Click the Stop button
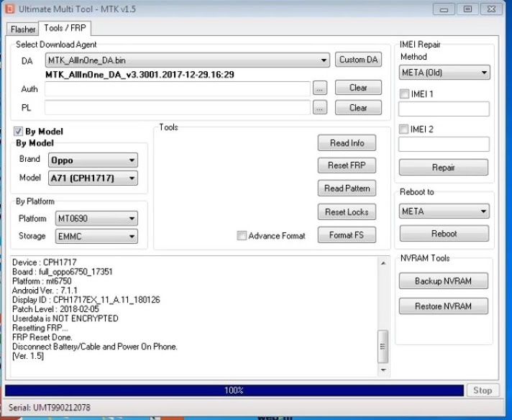512x420 pixels. [483, 391]
